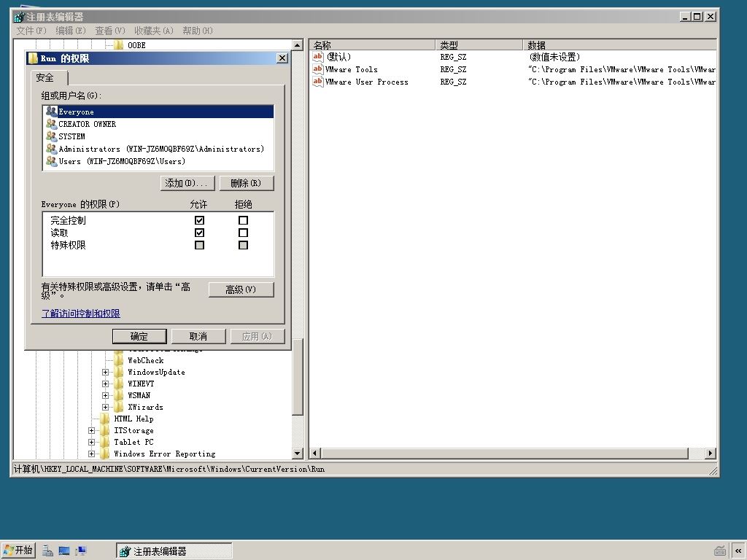Click the 类型 column header
This screenshot has width=747, height=560.
click(479, 45)
